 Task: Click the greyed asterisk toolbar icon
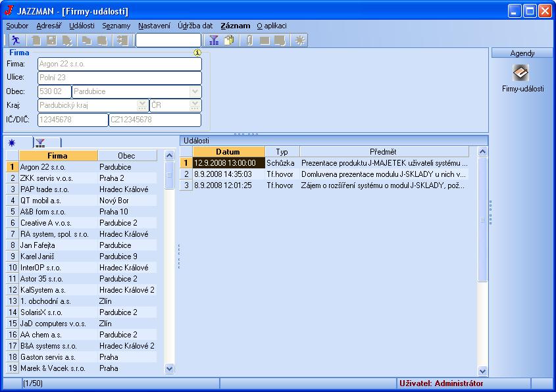tap(300, 40)
